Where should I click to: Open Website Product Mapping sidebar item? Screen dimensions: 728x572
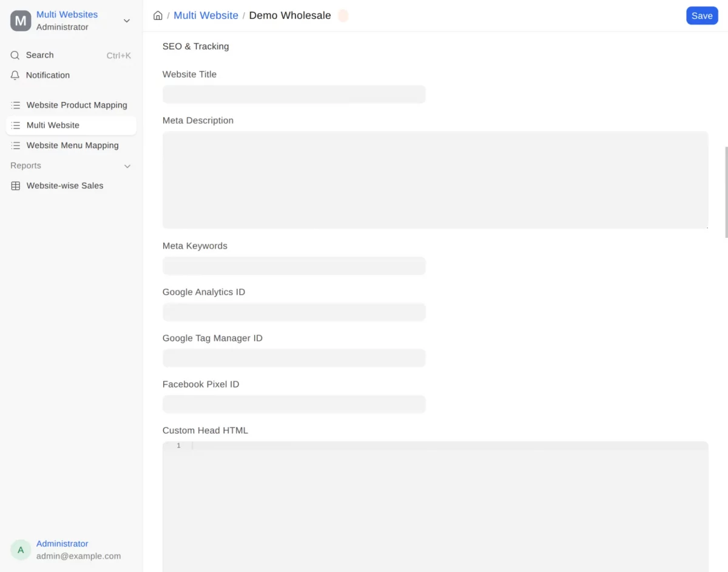[x=71, y=105]
